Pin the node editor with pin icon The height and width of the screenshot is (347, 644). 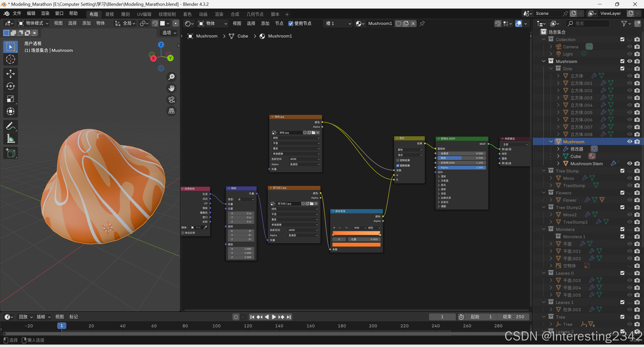tap(422, 23)
